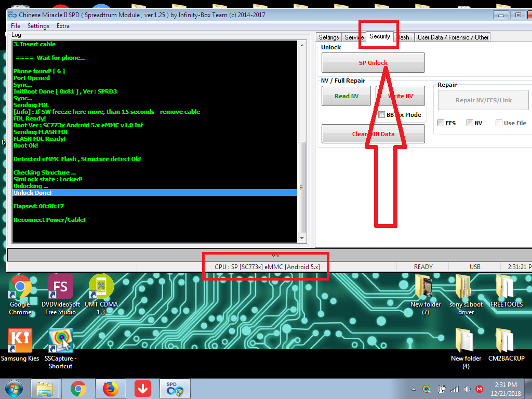The image size is (532, 399).
Task: Click 'Reconnect Power/Cable!' log line
Action: (x=49, y=220)
